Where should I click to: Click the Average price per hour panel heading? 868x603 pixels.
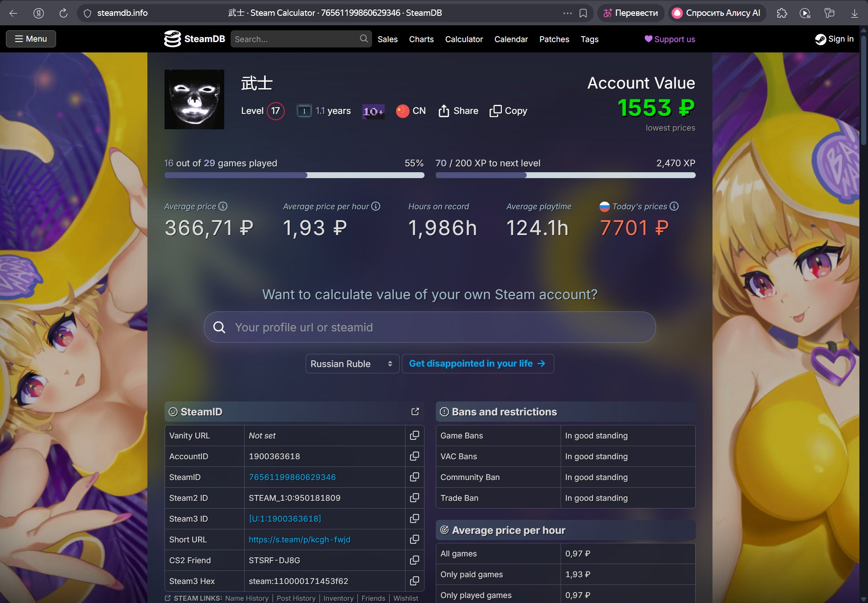509,530
